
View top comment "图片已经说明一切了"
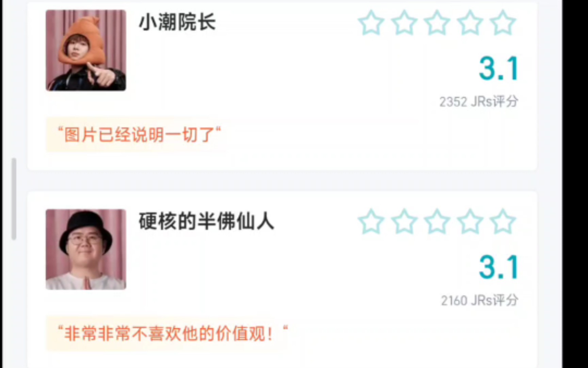coord(139,135)
